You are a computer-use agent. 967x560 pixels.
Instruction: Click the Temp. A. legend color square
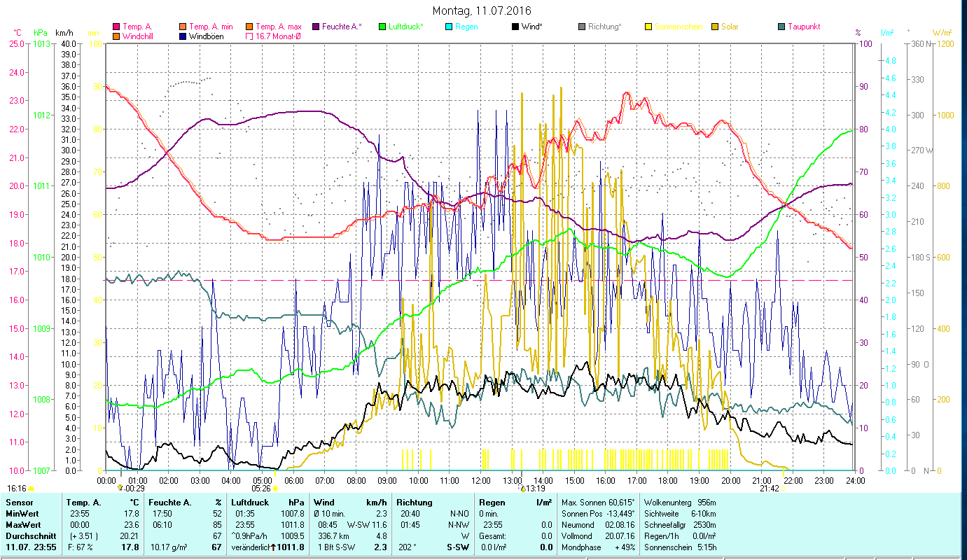116,27
